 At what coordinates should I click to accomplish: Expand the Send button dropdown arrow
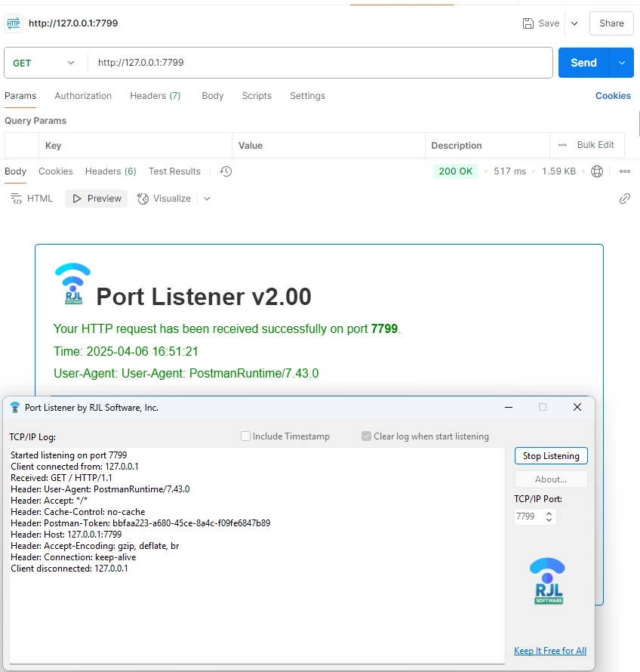click(x=620, y=63)
